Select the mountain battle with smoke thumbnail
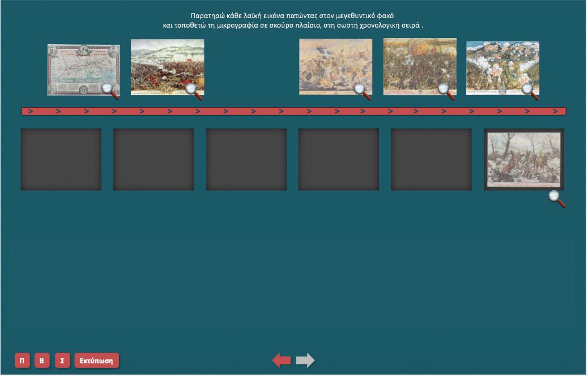The height and width of the screenshot is (376, 588). (x=502, y=68)
